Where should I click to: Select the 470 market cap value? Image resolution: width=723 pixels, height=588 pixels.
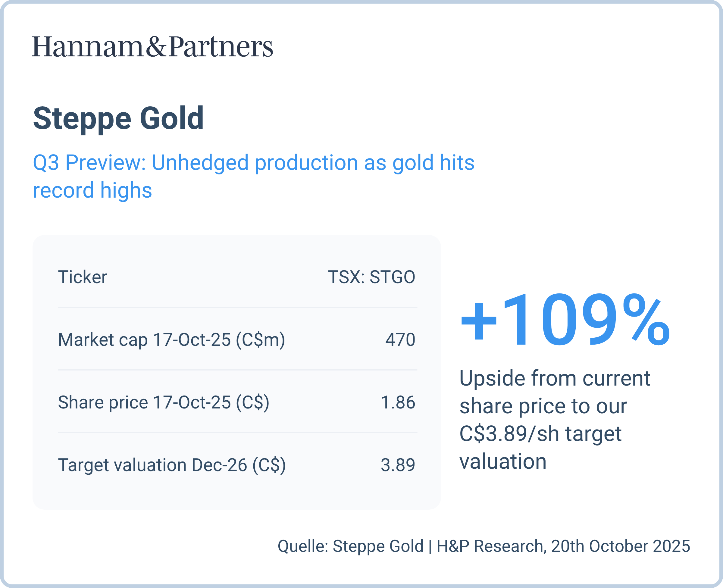click(x=400, y=339)
